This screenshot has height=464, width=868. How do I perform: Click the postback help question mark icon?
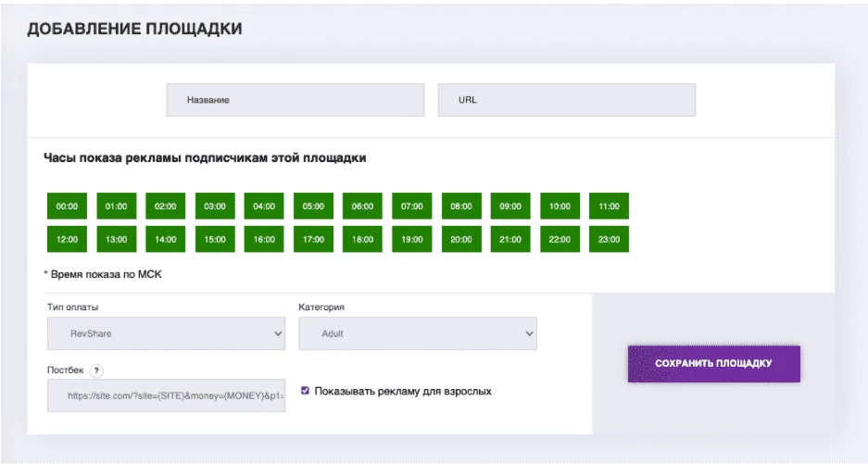pyautogui.click(x=96, y=371)
